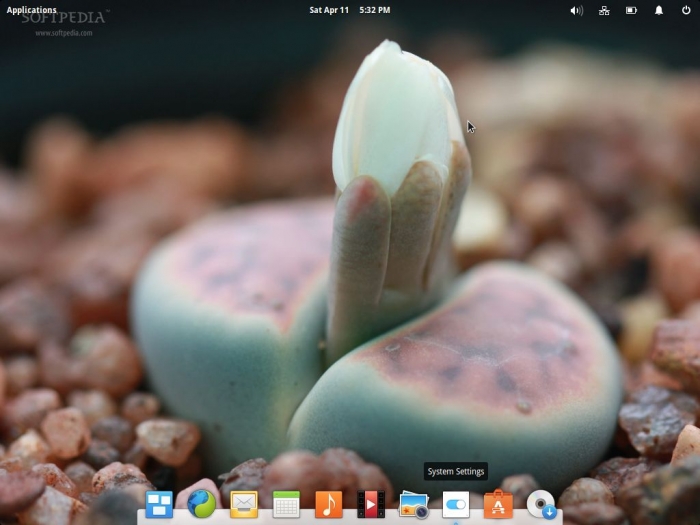Click the date Sat Apr 11 in panel
Viewport: 700px width, 525px height.
pos(330,10)
